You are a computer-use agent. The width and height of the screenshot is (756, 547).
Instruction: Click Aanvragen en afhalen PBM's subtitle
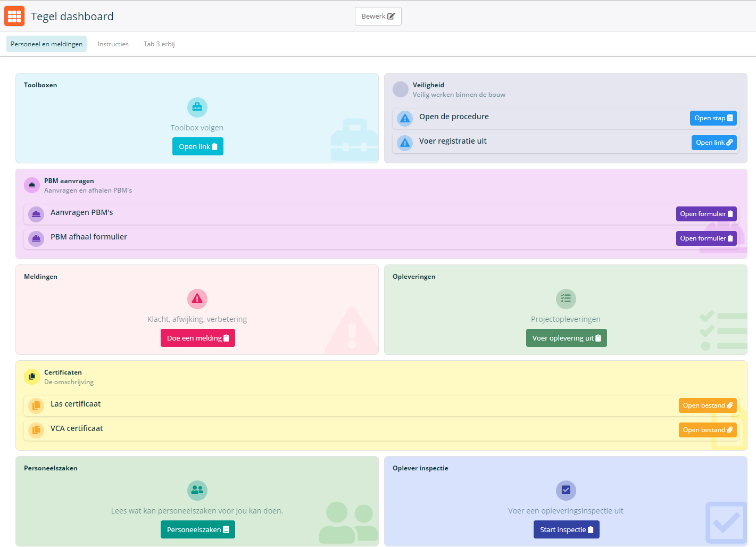(x=88, y=190)
